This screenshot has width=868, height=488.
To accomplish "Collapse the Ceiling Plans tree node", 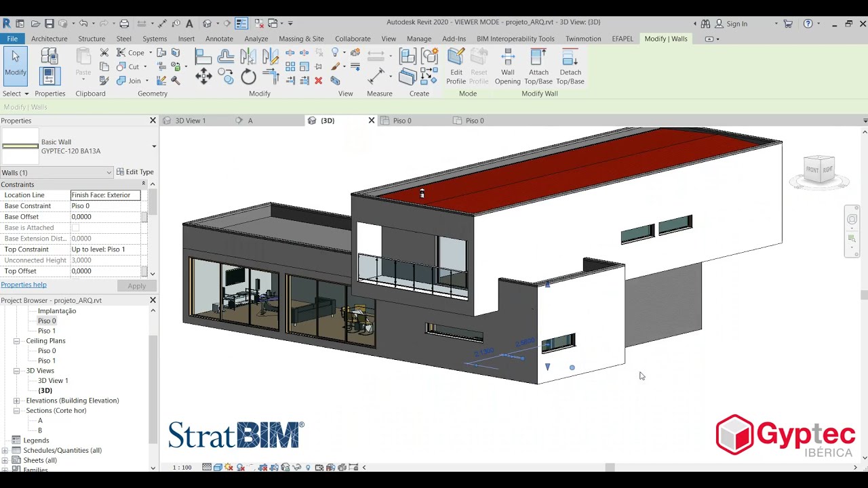I will 16,341.
